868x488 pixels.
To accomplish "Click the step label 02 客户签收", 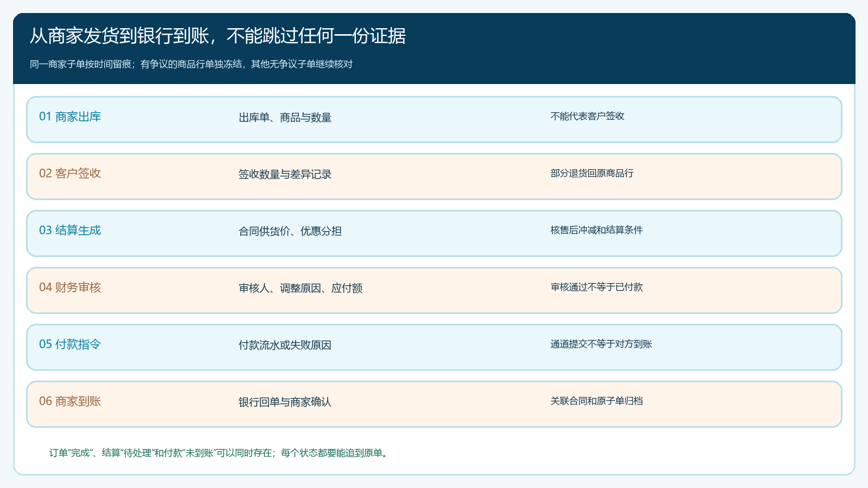I will pos(70,174).
